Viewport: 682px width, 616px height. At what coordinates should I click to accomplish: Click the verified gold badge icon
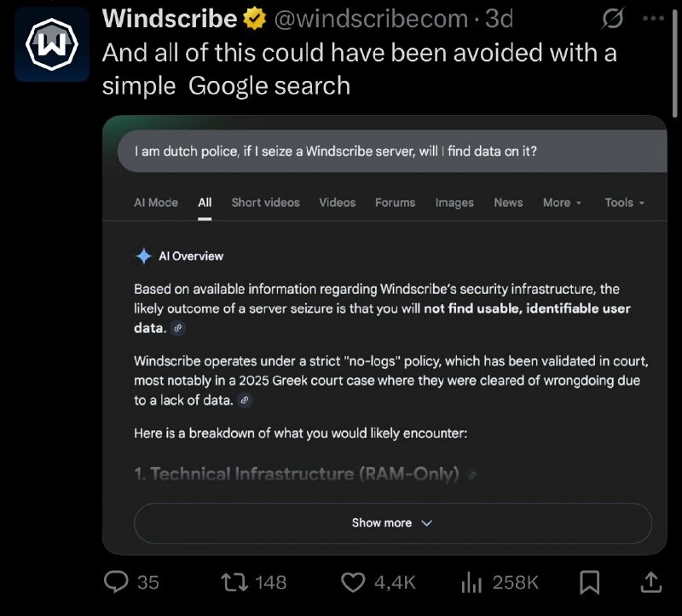257,18
